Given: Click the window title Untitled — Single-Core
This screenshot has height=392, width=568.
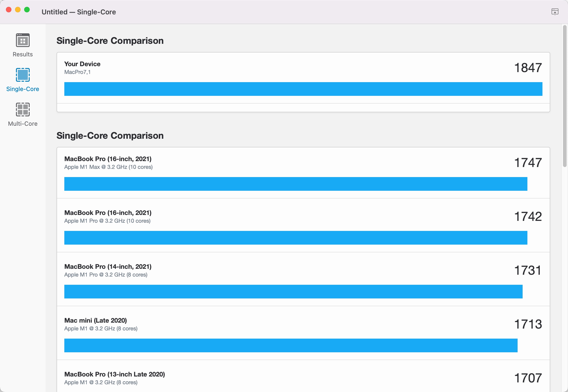Looking at the screenshot, I should click(x=78, y=12).
